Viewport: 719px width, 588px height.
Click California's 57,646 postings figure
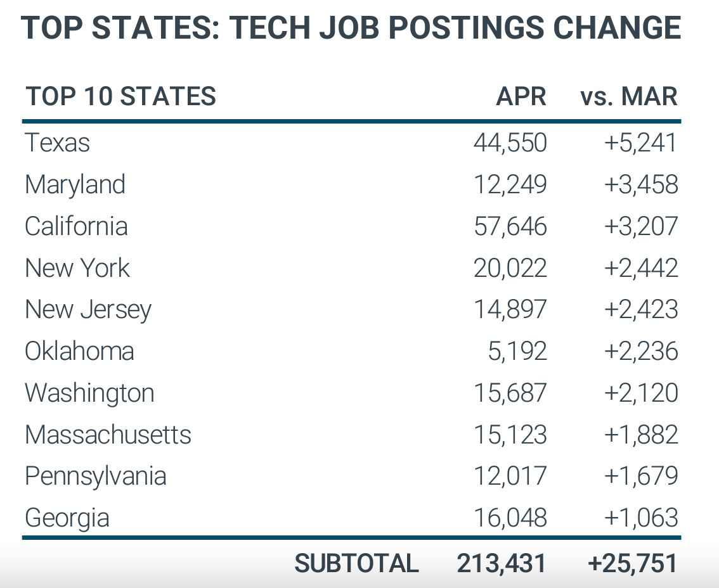510,226
